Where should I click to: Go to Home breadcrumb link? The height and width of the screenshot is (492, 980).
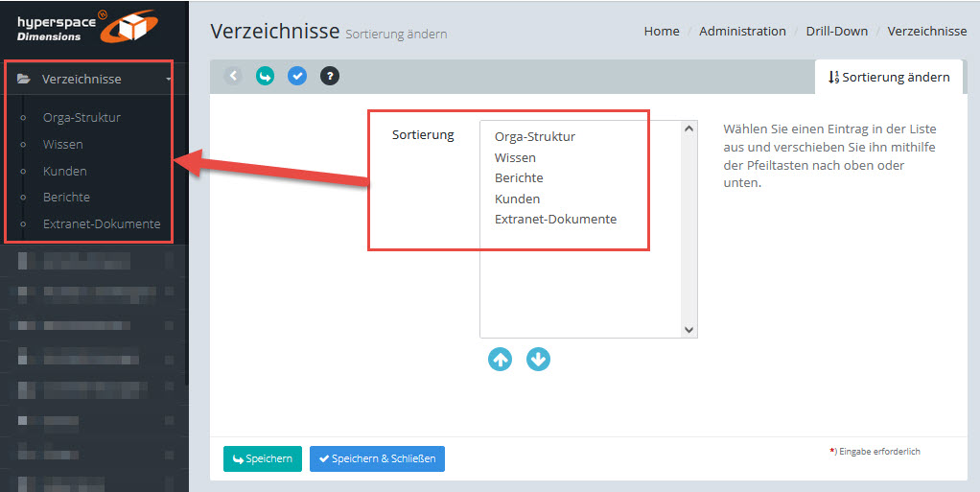tap(661, 31)
